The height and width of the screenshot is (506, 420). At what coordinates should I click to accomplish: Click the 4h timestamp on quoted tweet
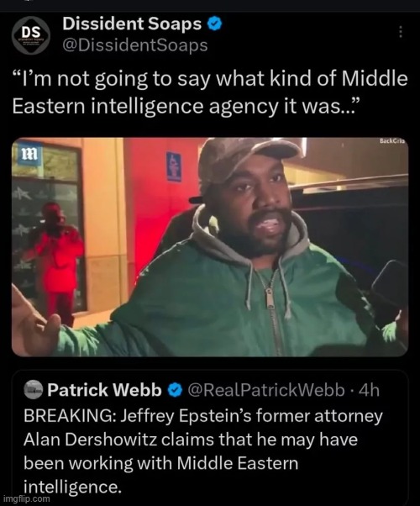point(370,390)
